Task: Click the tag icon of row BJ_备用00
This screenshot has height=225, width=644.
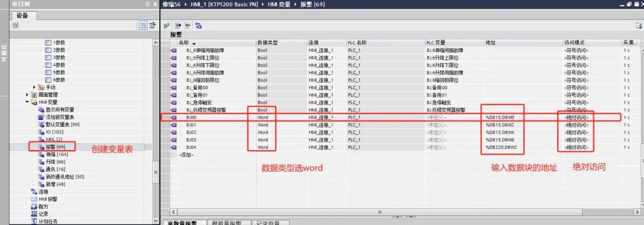Action: click(x=174, y=88)
